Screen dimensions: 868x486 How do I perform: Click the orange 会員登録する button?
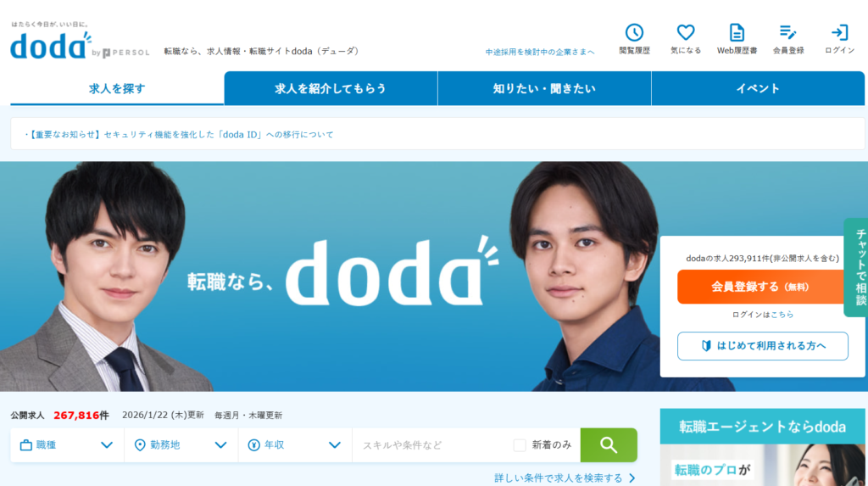click(x=762, y=287)
